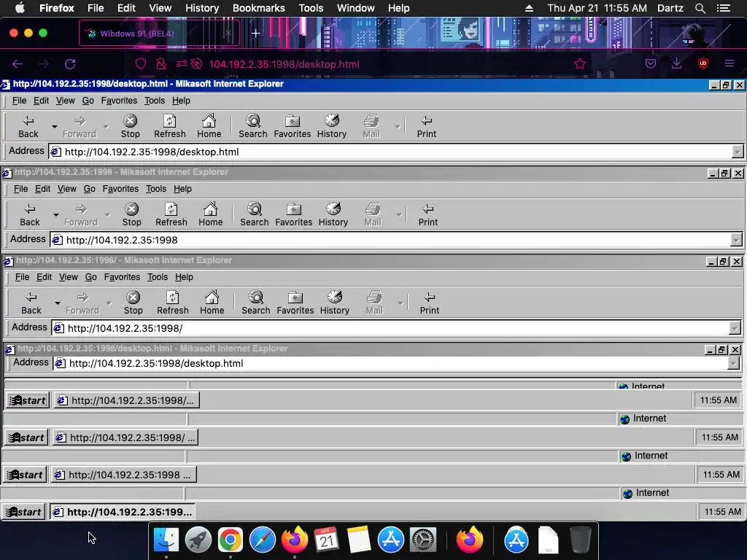Viewport: 747px width, 560px height.
Task: Expand address bar dropdown in outermost IE window
Action: 737,152
